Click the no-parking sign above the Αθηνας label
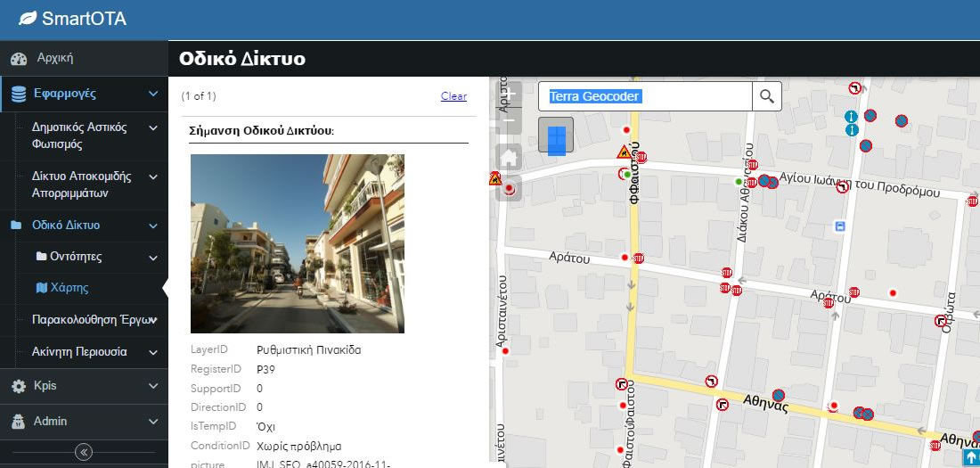 tap(778, 396)
